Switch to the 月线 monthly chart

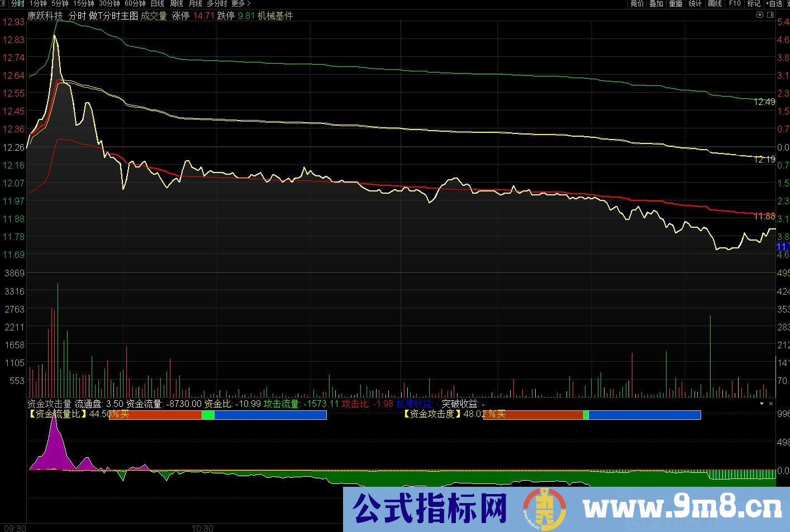pyautogui.click(x=195, y=4)
